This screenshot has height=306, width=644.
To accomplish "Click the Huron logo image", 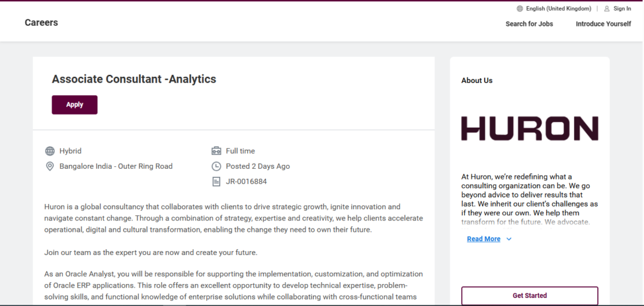I will (x=530, y=128).
